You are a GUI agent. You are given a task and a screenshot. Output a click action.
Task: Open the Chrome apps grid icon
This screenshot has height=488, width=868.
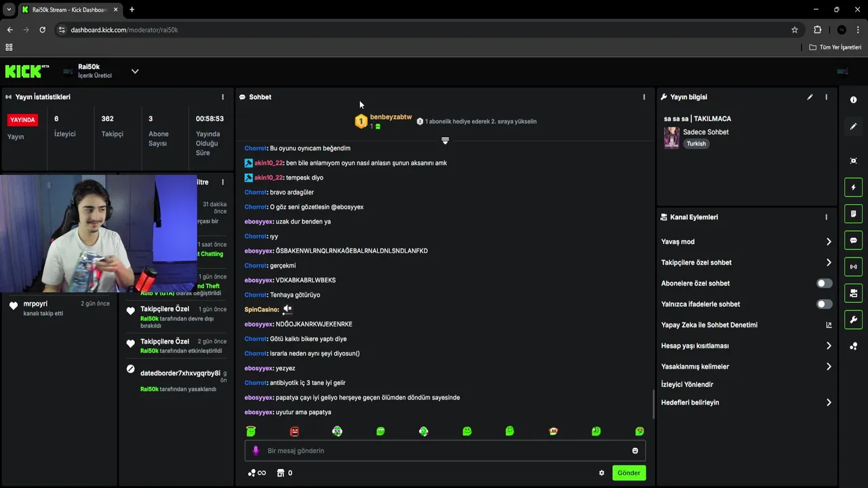click(9, 47)
